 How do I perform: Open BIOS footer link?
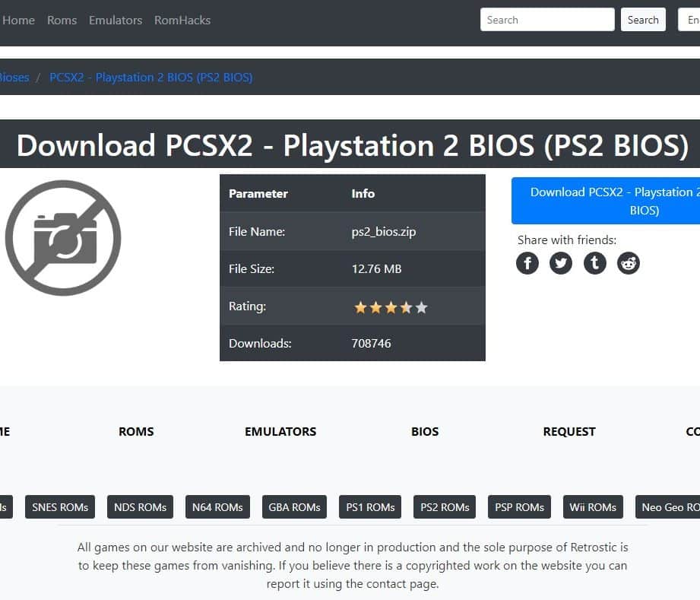(x=425, y=432)
